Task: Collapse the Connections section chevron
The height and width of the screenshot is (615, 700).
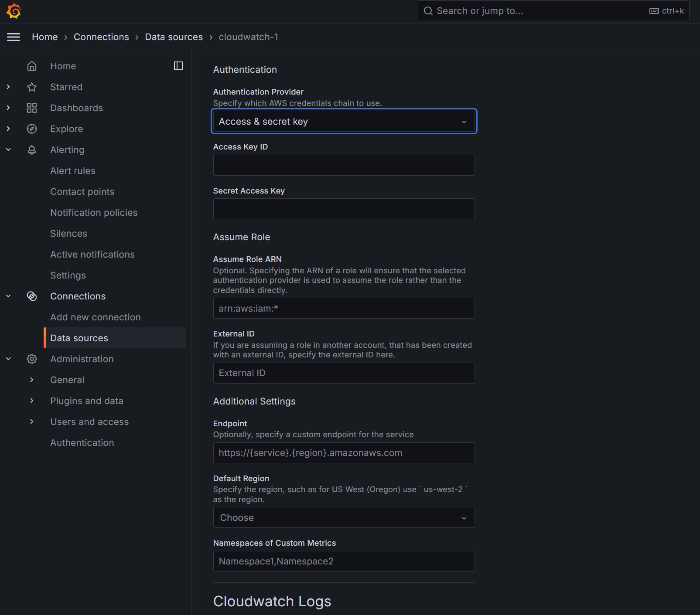Action: [8, 296]
